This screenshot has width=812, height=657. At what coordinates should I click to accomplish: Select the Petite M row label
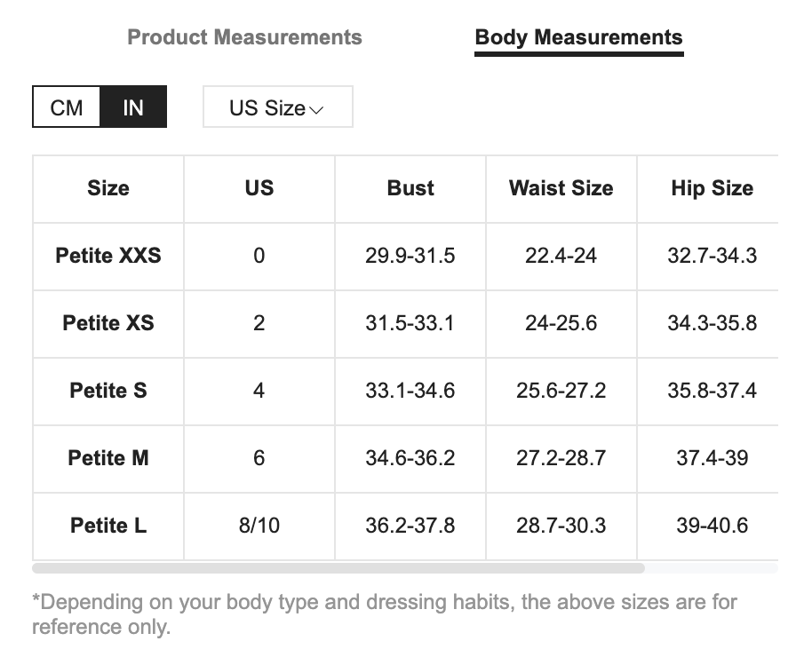tap(108, 458)
